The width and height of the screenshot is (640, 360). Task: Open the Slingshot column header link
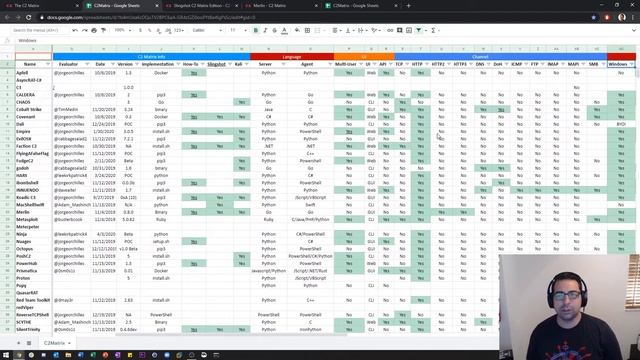pos(216,64)
